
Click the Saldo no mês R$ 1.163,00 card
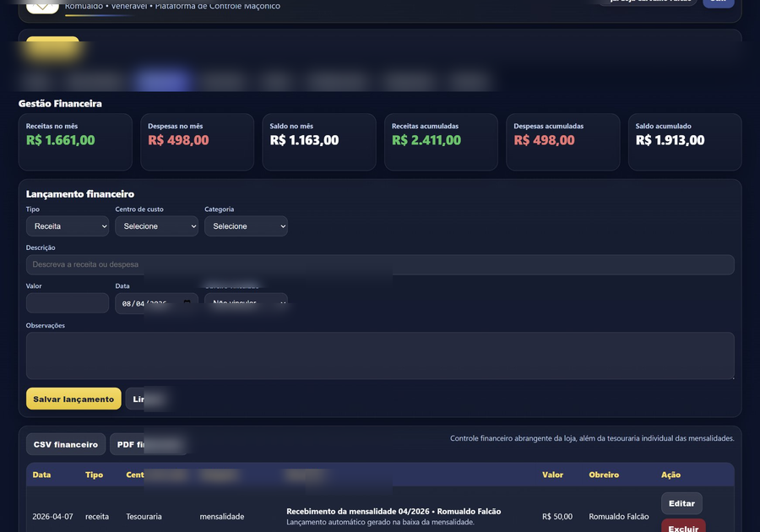tap(319, 142)
